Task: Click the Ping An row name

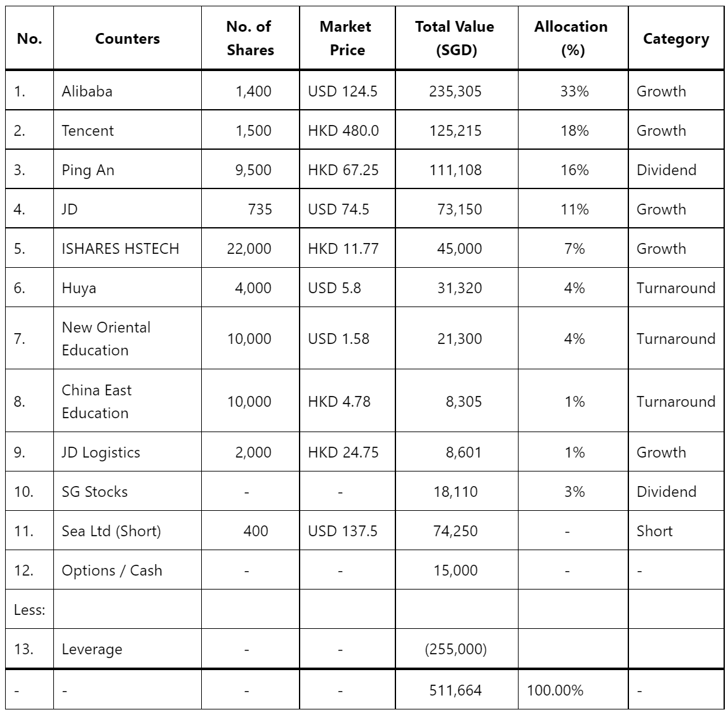Action: (88, 170)
